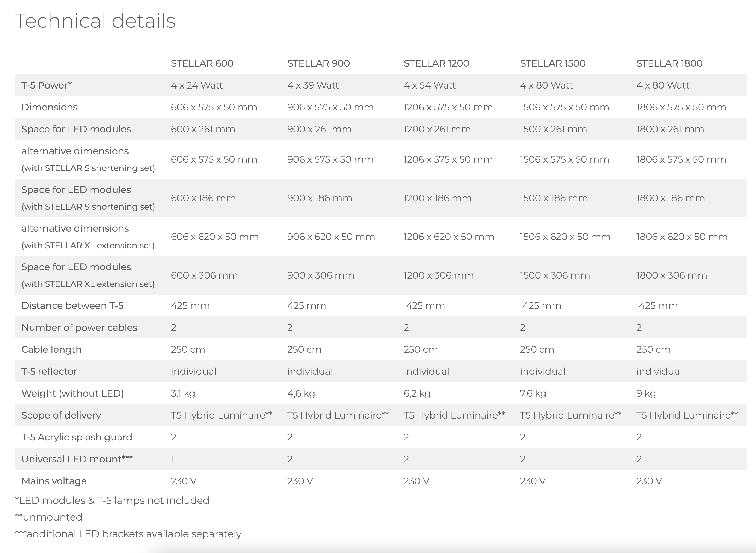756x553 pixels.
Task: Click the STELLAR 1800 column header
Action: click(669, 63)
